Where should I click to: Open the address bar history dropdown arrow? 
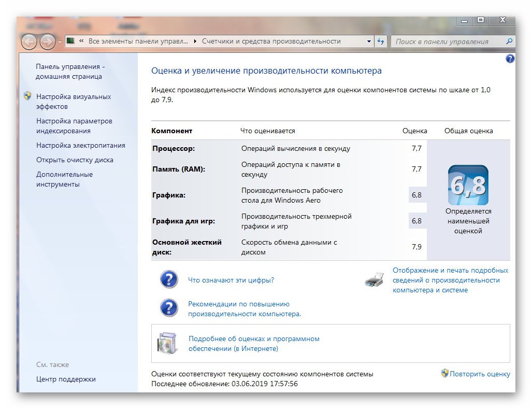click(369, 41)
